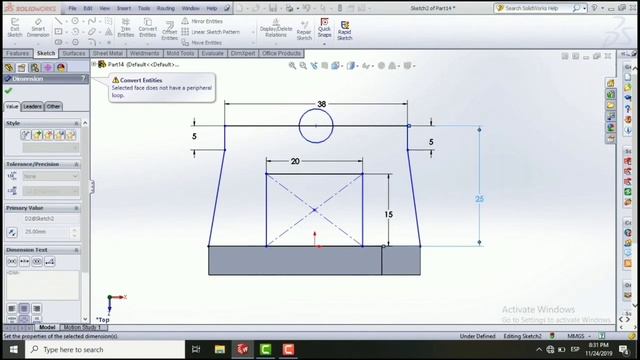This screenshot has height=360, width=640.
Task: Collapse the Primary Value section
Action: [76, 208]
